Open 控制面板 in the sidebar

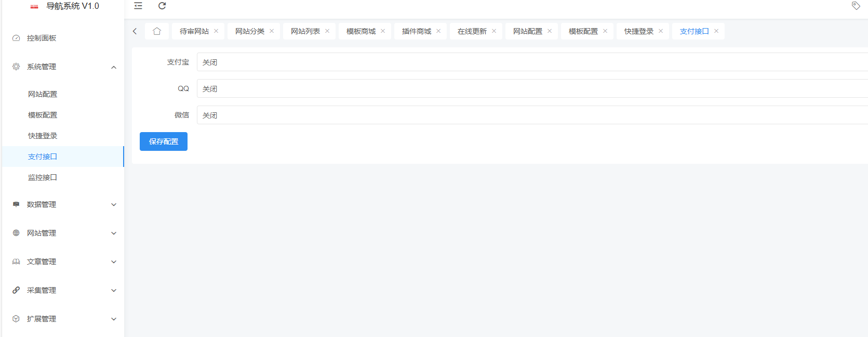[63, 38]
